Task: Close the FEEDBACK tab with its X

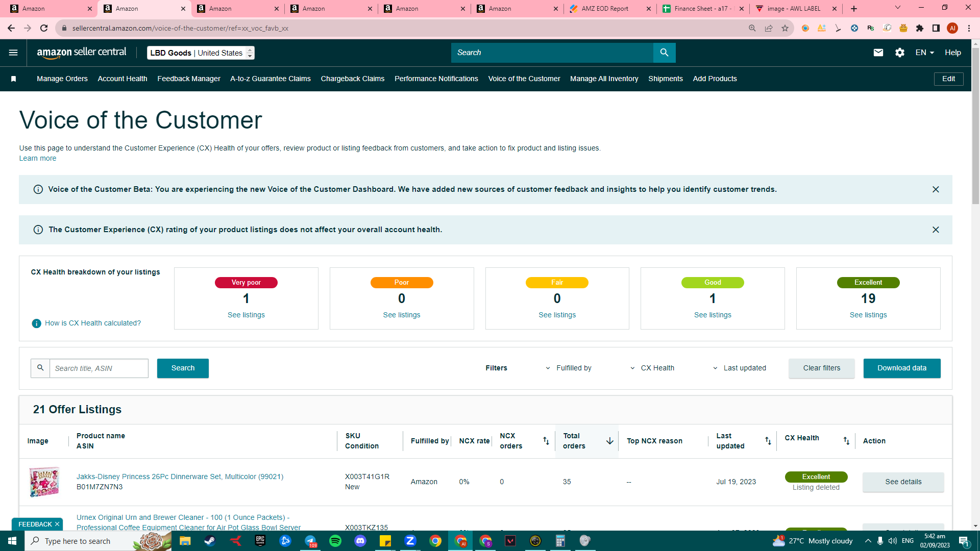Action: coord(57,524)
